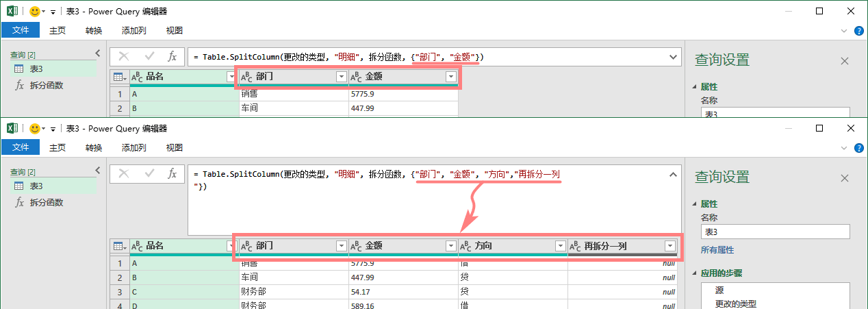Close 查询设置 pane in upper window
This screenshot has height=309, width=868.
pyautogui.click(x=844, y=61)
